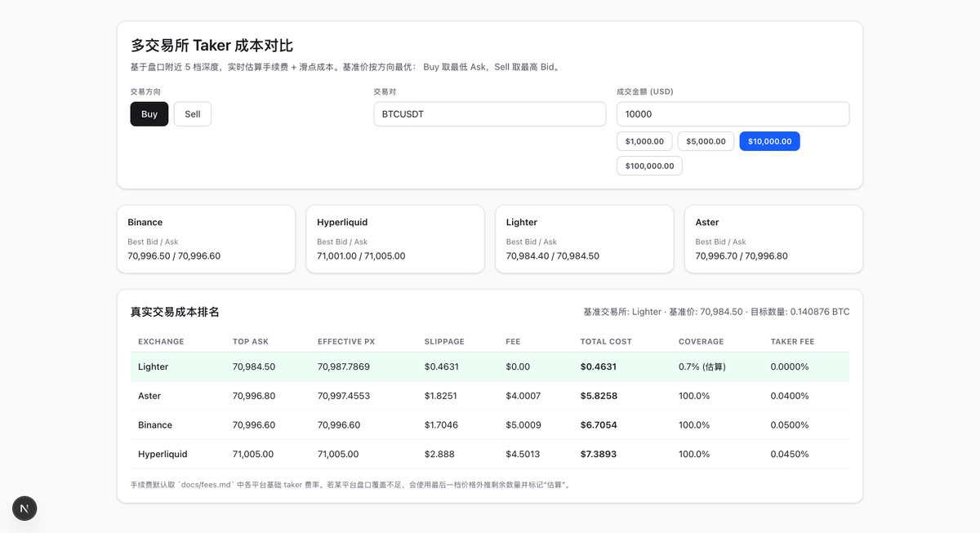This screenshot has height=533, width=980.
Task: Select the Lighter row exchange name
Action: coord(154,366)
